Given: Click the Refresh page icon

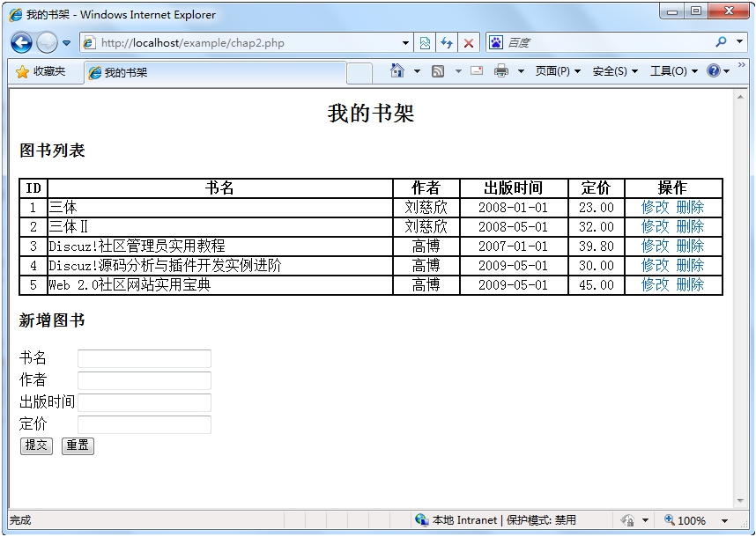Looking at the screenshot, I should coord(447,43).
